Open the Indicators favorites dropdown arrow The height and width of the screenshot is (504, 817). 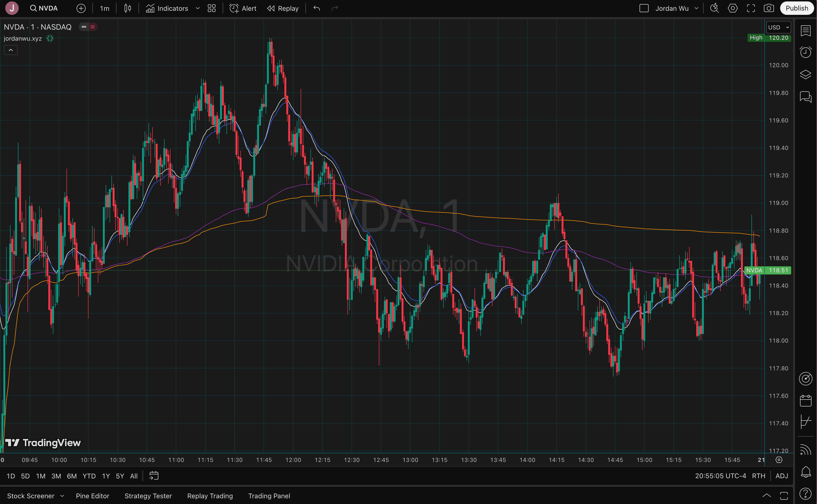198,8
